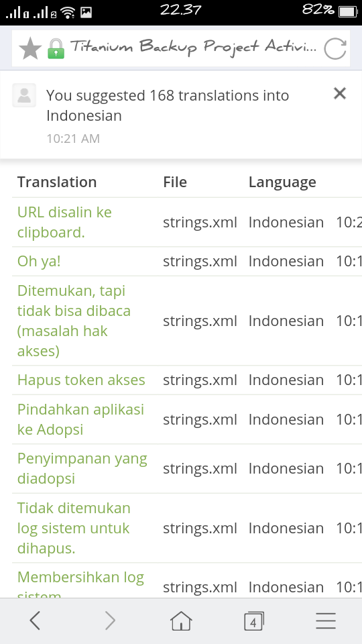The height and width of the screenshot is (644, 362).
Task: Open the browser home page
Action: [x=181, y=620]
